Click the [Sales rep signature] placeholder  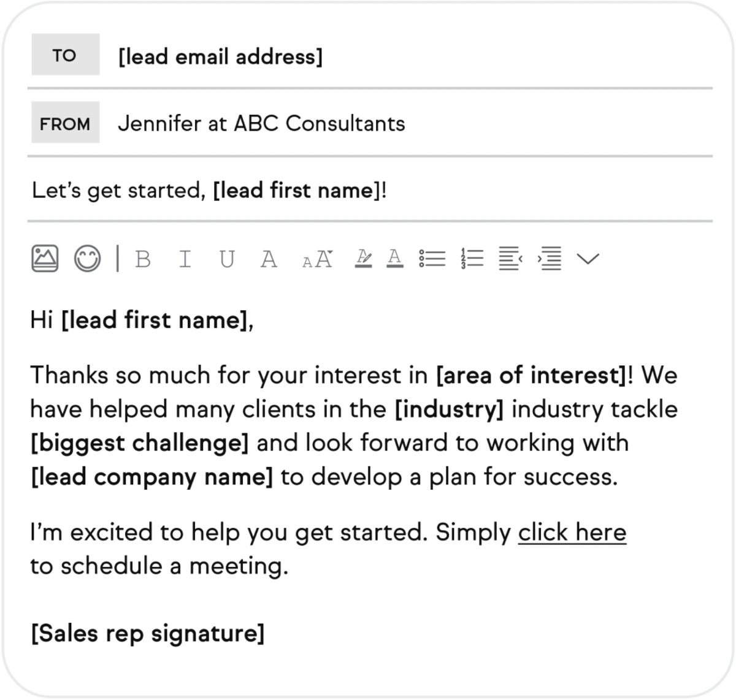point(148,633)
